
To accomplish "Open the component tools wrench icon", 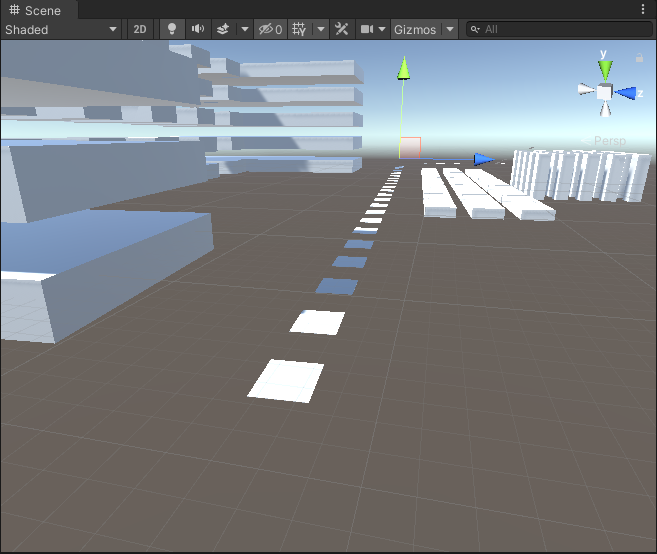I will 342,30.
